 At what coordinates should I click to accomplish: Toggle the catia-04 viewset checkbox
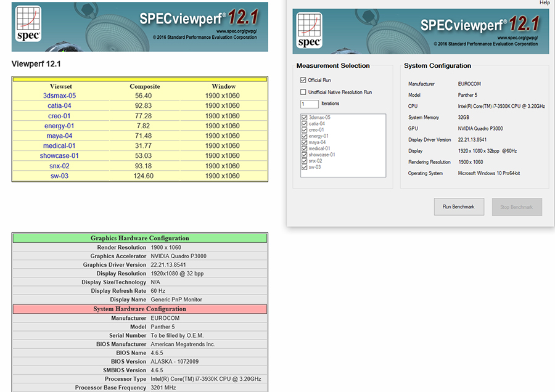pos(305,124)
